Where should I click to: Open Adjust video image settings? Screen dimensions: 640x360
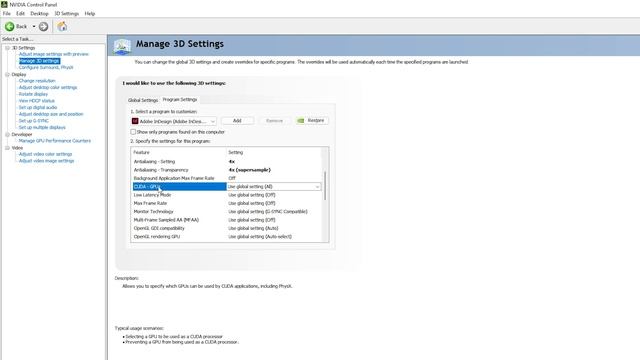pyautogui.click(x=47, y=161)
